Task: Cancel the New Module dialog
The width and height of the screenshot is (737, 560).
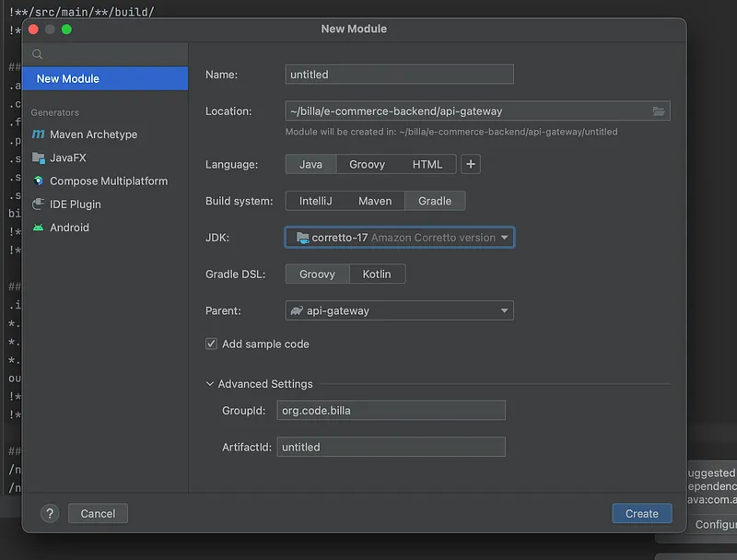Action: [98, 514]
